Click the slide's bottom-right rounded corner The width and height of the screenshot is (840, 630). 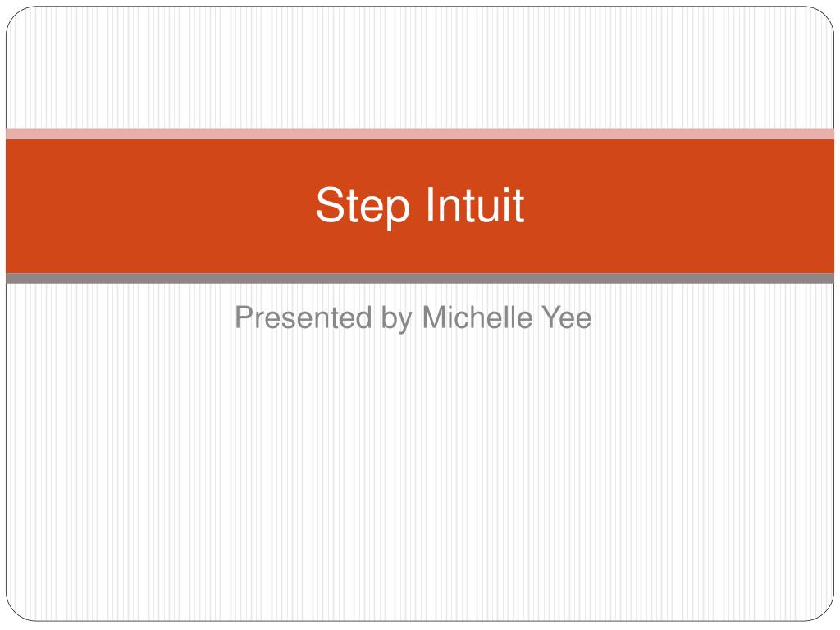824,611
